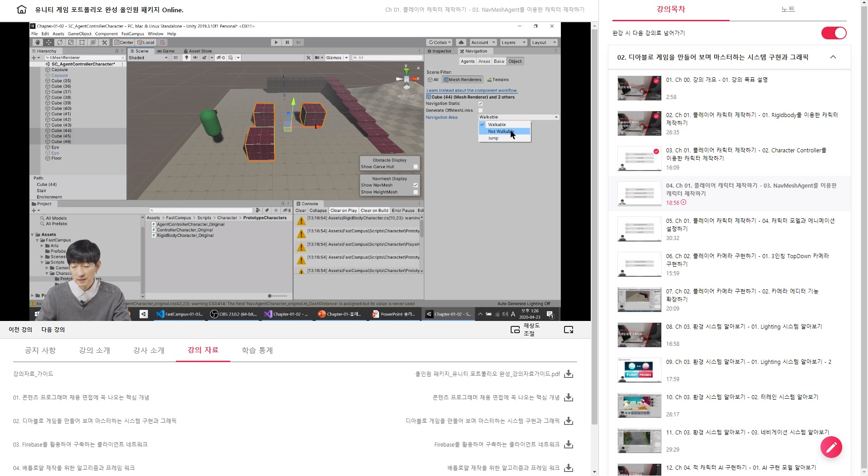
Task: Select the Terrains scene filter
Action: (497, 80)
